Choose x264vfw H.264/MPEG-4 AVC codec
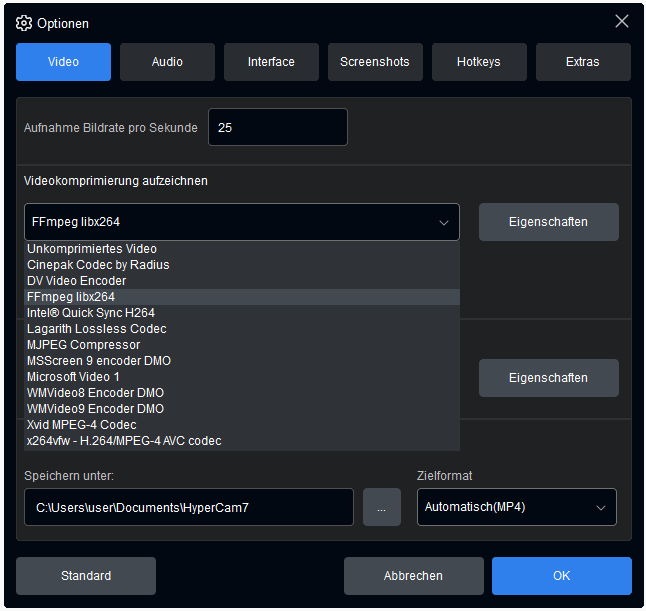646x611 pixels. 124,441
